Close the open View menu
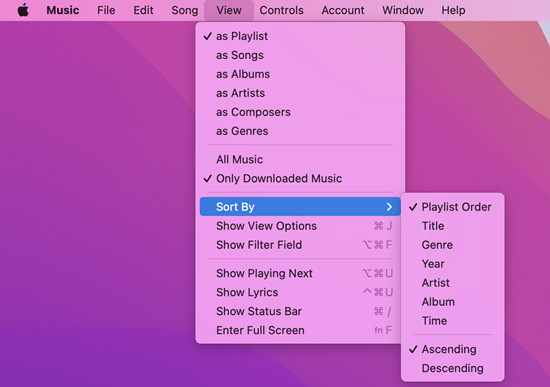 pos(229,10)
